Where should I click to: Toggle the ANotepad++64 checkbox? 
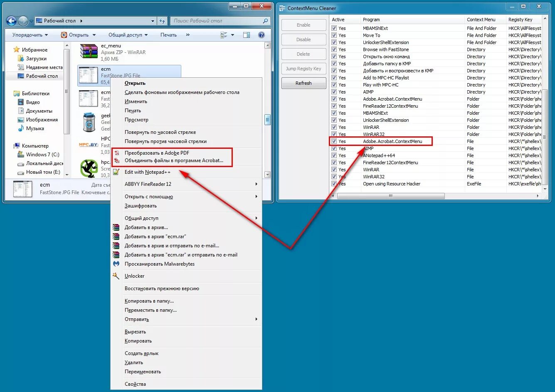point(334,155)
